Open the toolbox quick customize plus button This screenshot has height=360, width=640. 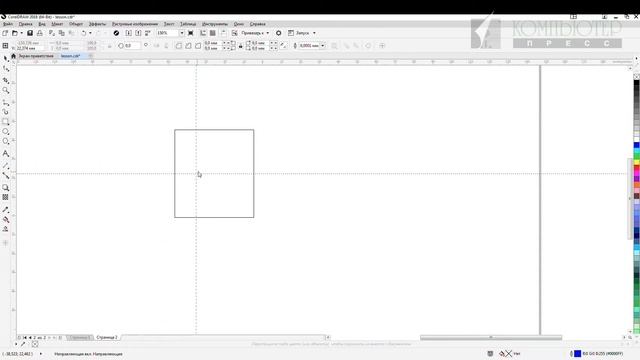6,243
